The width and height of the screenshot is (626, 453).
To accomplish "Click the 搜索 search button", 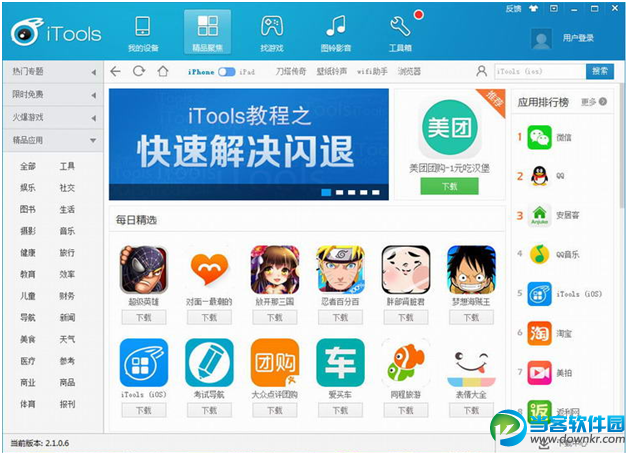I will [x=600, y=71].
